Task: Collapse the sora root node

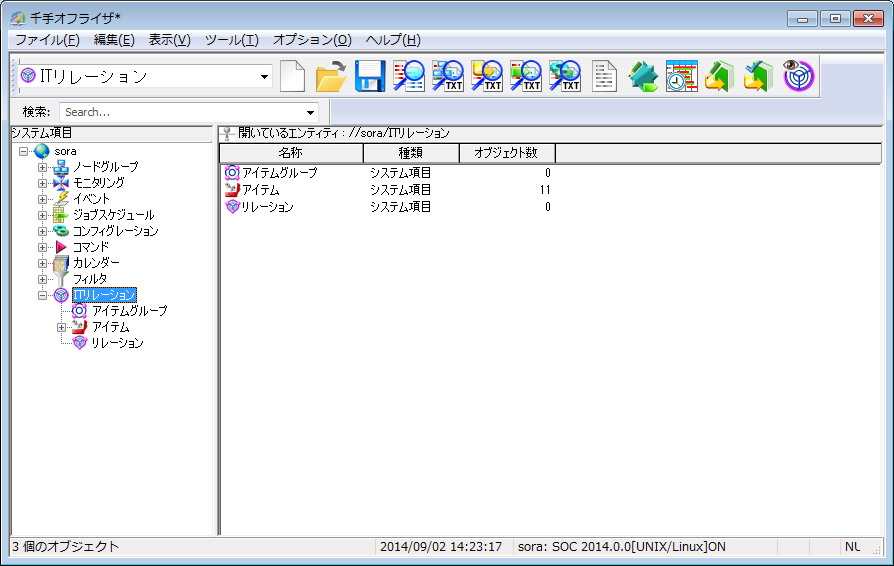Action: (x=23, y=152)
